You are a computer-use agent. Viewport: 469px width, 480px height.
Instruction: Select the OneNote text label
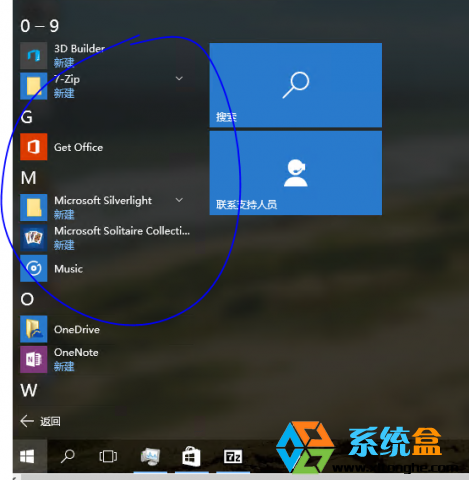[76, 352]
